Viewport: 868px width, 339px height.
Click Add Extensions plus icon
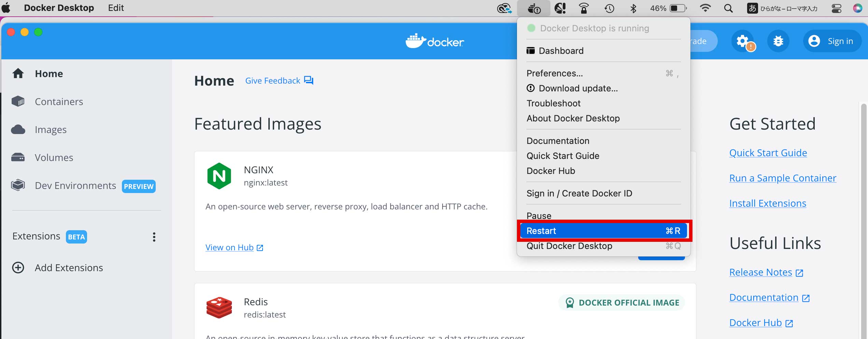[18, 268]
